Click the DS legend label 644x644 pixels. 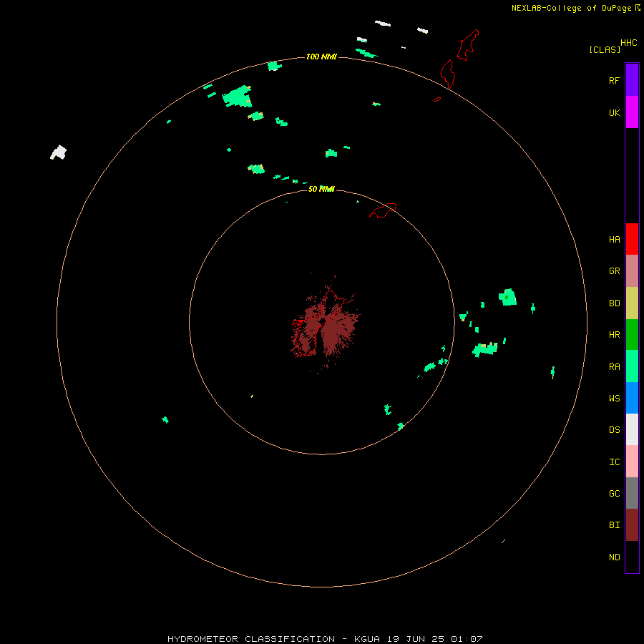[614, 429]
